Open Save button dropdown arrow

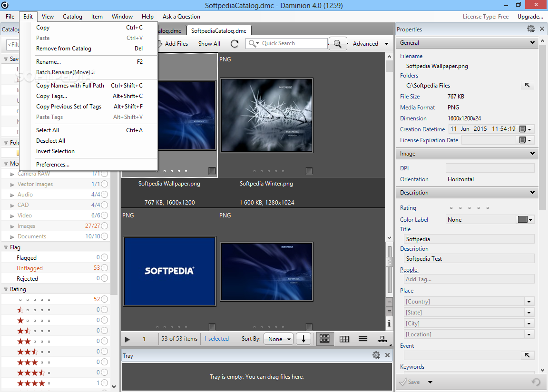click(x=430, y=382)
